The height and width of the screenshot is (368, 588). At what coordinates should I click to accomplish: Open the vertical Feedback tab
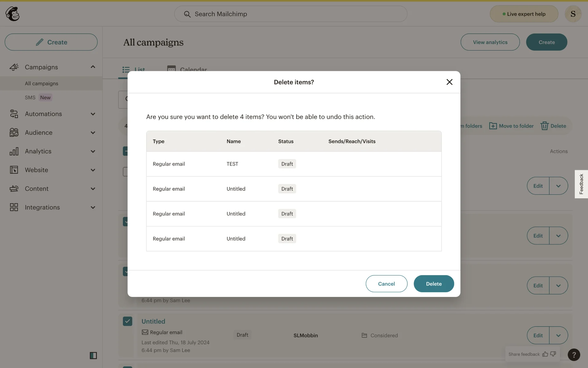(581, 184)
